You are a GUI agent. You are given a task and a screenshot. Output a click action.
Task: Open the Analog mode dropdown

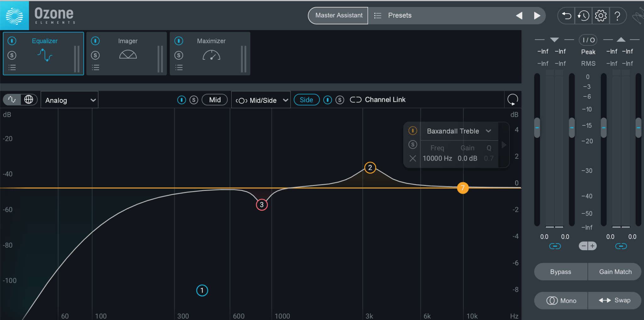click(x=69, y=100)
